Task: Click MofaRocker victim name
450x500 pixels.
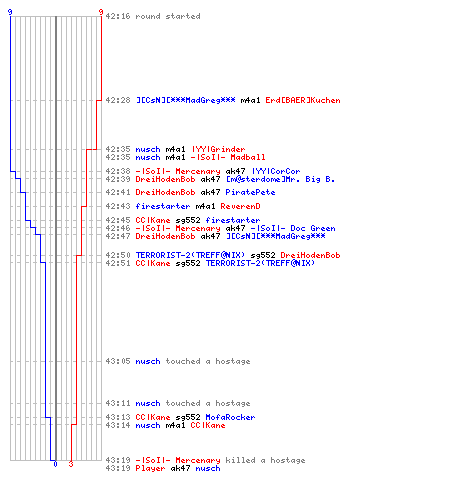Action: click(230, 417)
